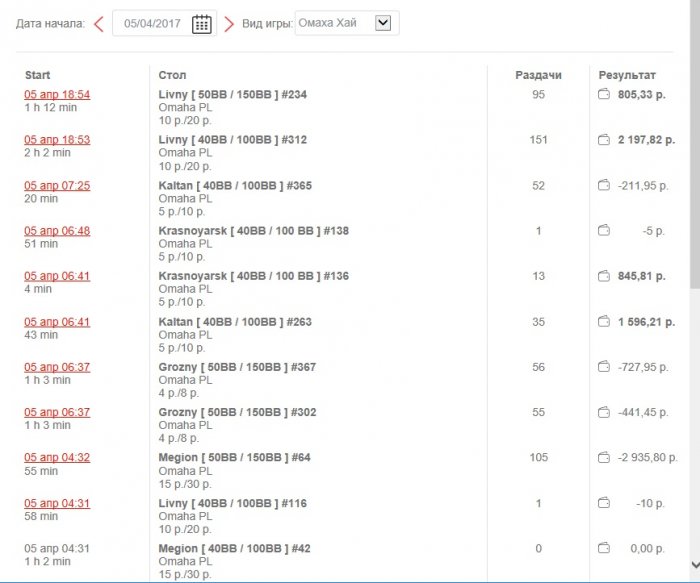This screenshot has width=700, height=583.
Task: Open the 05 апр 06:41 link lasting 4 min
Action: (x=57, y=276)
